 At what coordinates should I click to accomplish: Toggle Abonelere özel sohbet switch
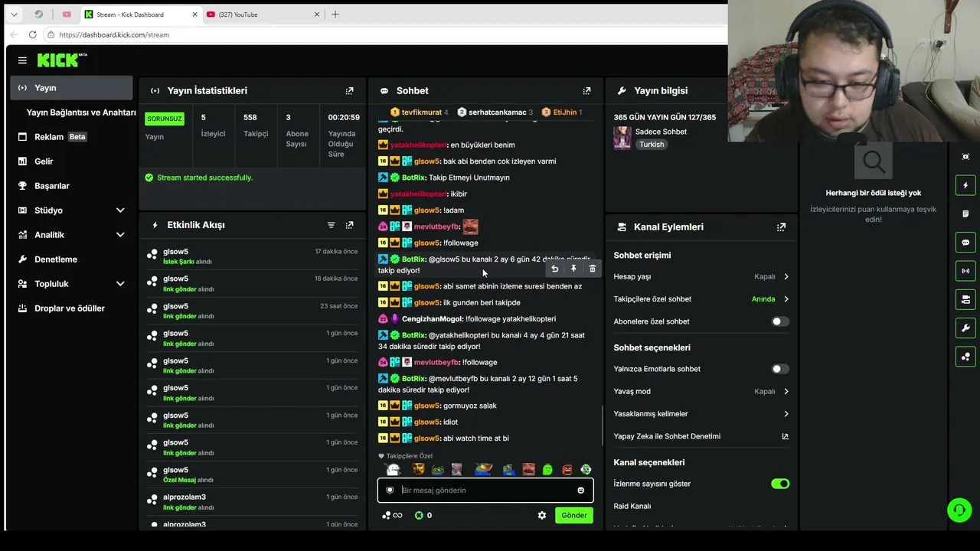pos(779,321)
